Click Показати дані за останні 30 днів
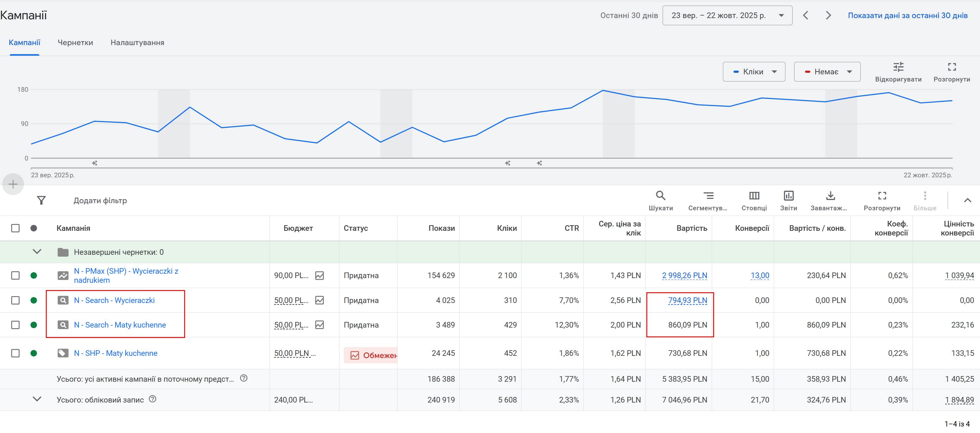The image size is (980, 433). 907,16
